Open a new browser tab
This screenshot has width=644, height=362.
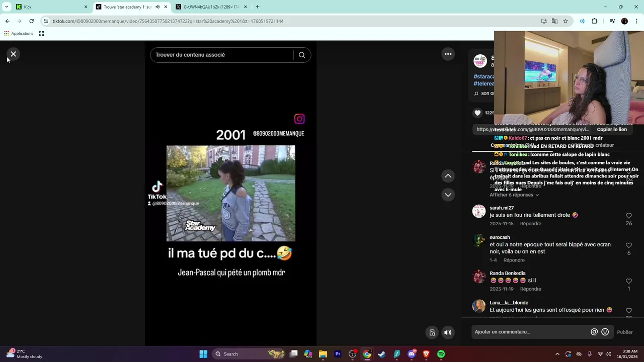pos(258,7)
